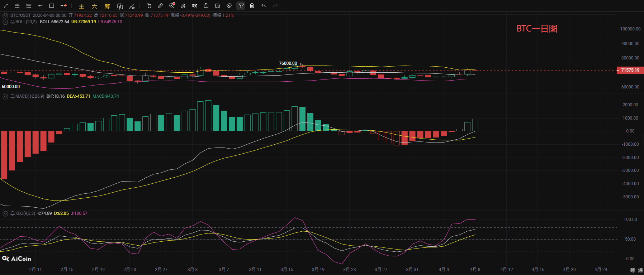Click the red 71575.19 current price tag

[x=630, y=70]
